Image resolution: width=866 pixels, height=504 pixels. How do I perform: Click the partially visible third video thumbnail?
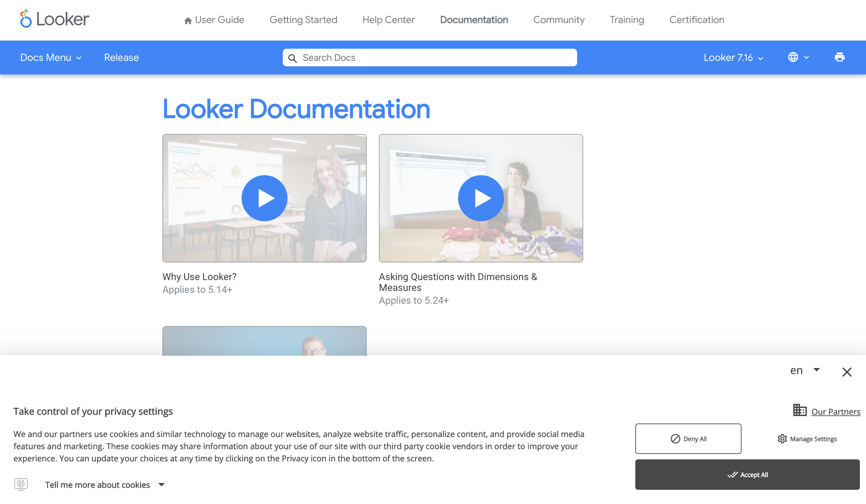tap(264, 341)
